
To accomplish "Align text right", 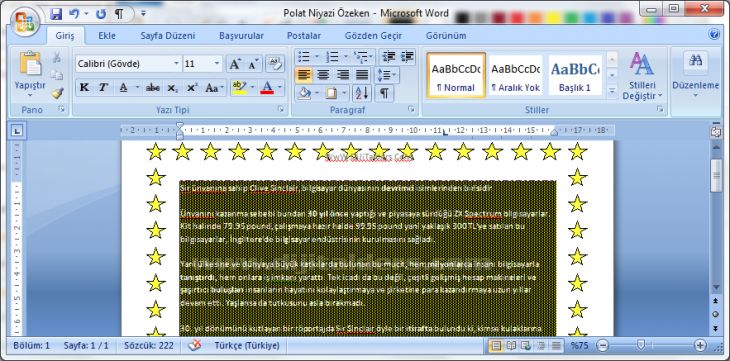I will click(x=343, y=75).
